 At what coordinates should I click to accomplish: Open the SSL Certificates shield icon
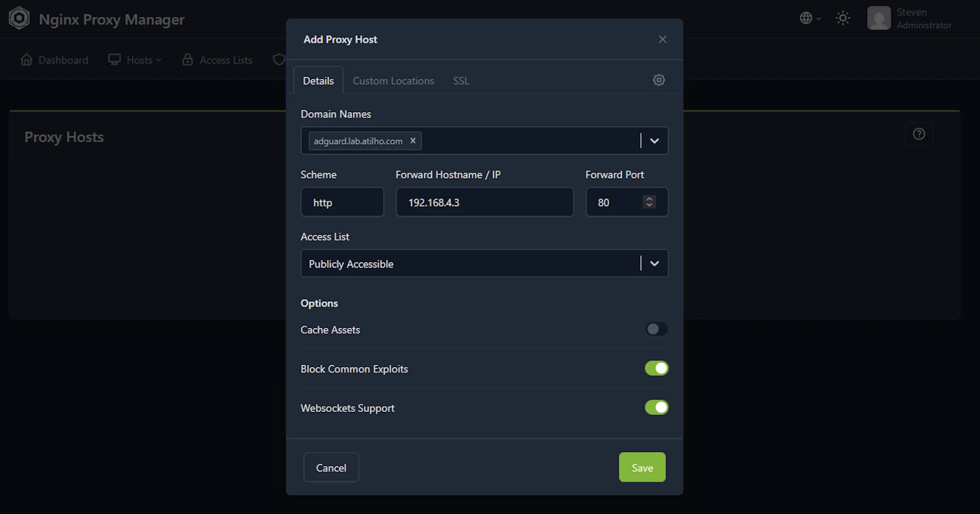[x=279, y=59]
